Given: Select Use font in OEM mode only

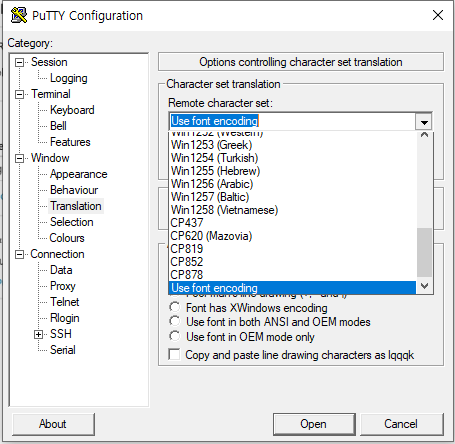Looking at the screenshot, I should point(242,337).
